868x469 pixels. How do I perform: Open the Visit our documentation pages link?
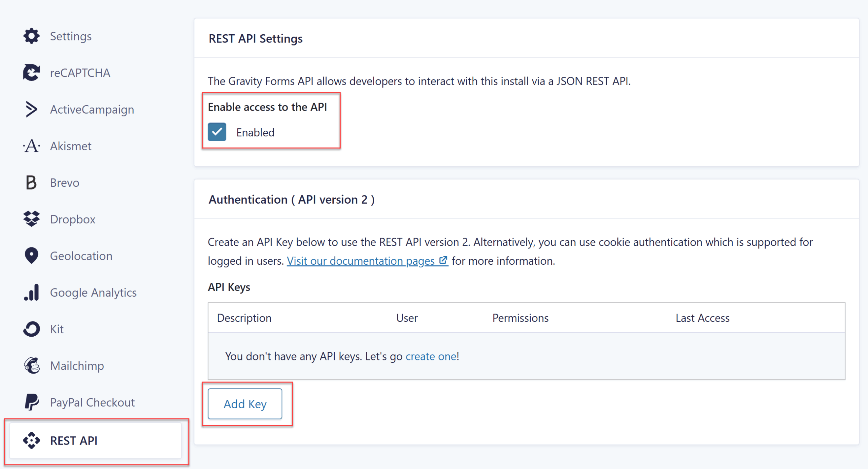[x=360, y=261]
